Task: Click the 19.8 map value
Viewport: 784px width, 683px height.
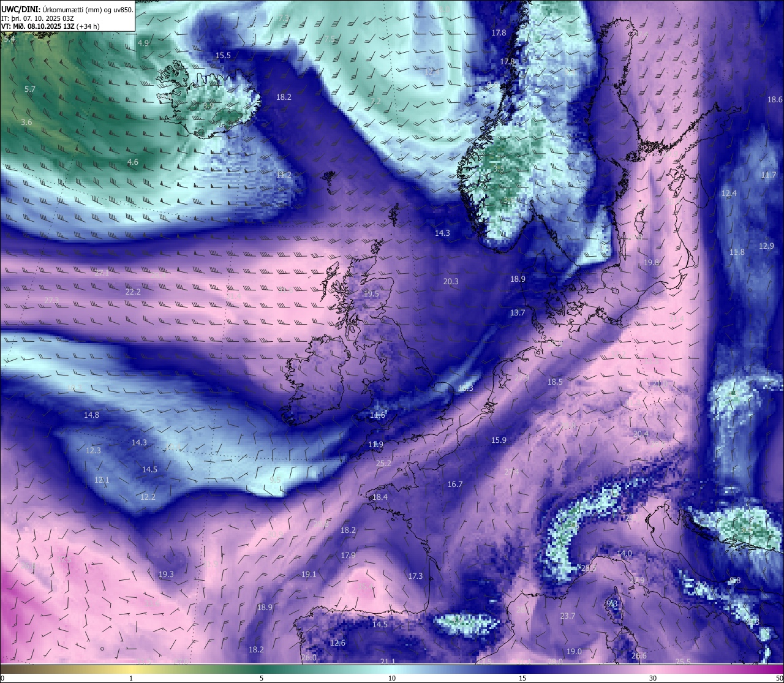Action: pyautogui.click(x=651, y=262)
